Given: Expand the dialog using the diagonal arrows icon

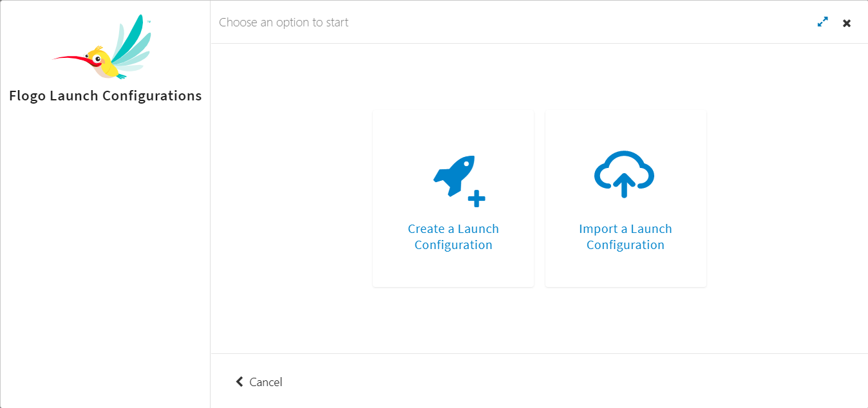Looking at the screenshot, I should coord(823,22).
